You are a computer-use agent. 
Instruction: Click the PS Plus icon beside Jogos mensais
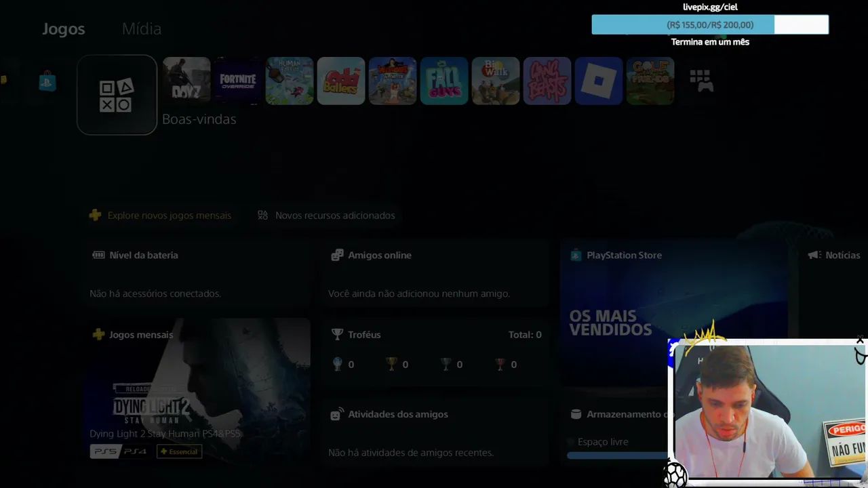[98, 334]
